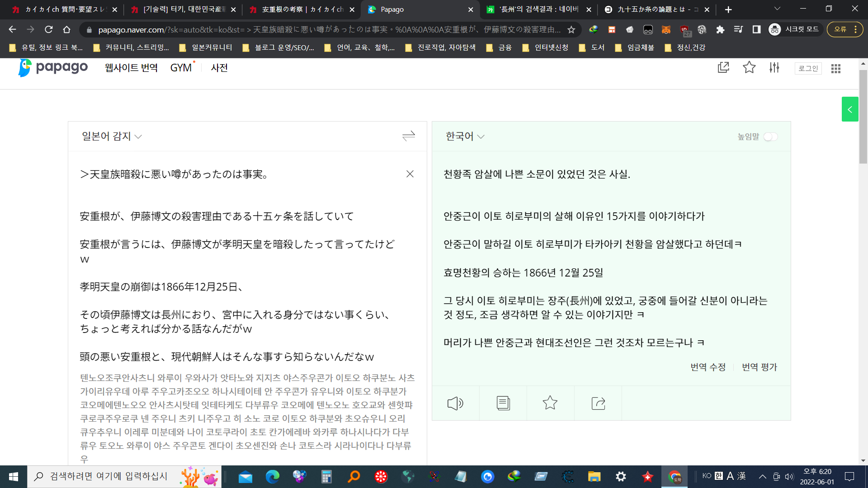Expand 한국어 target language dropdown
This screenshot has height=488, width=868.
[465, 136]
